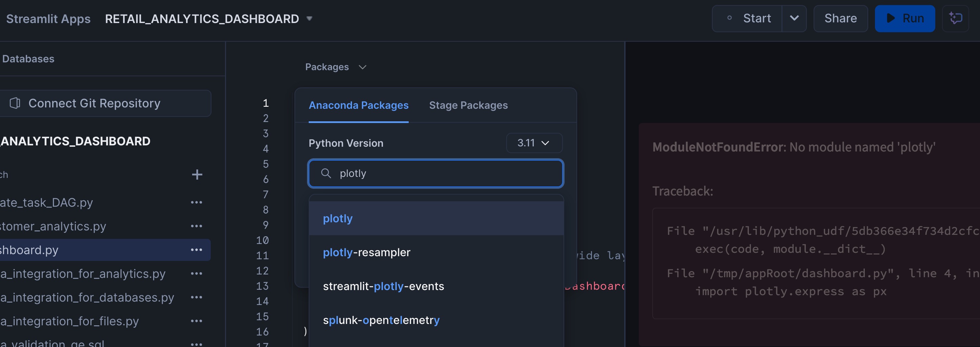
Task: Run the Streamlit app
Action: (904, 18)
